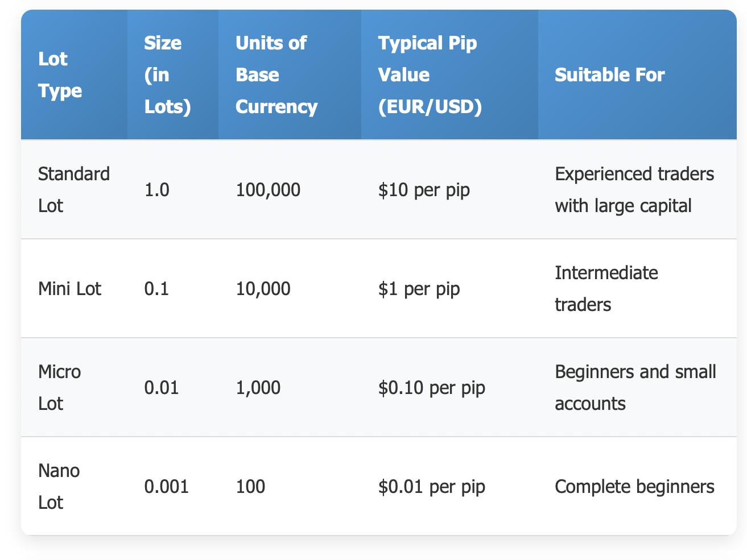This screenshot has height=560, width=747.
Task: Select the 0.01 lot size value
Action: click(162, 388)
